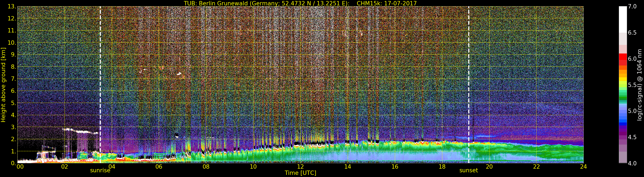Click the Berlin Grunewald plot title
The image size is (644, 177).
[x=300, y=3]
